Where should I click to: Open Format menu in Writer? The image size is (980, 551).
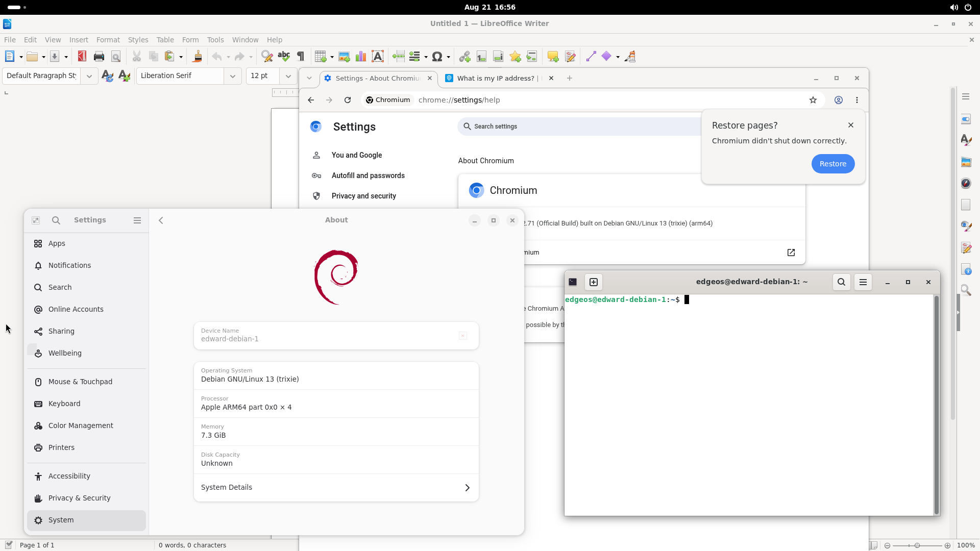(108, 40)
